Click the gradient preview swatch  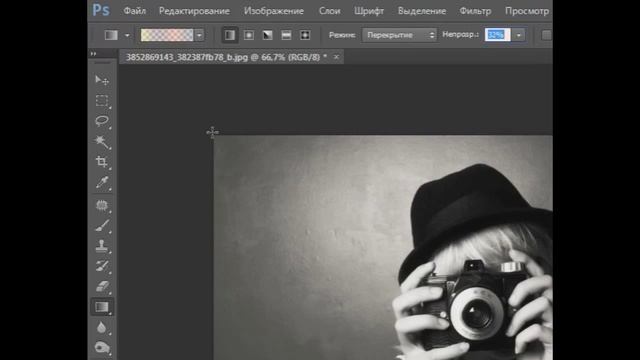tap(167, 35)
